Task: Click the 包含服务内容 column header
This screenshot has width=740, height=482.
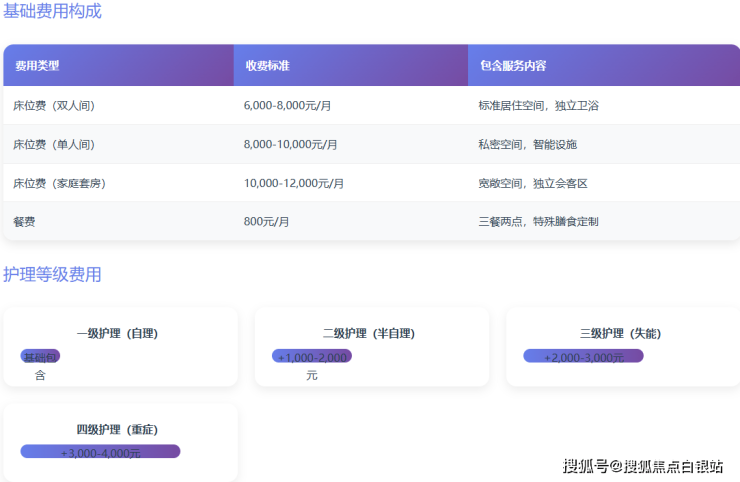Action: click(x=513, y=66)
